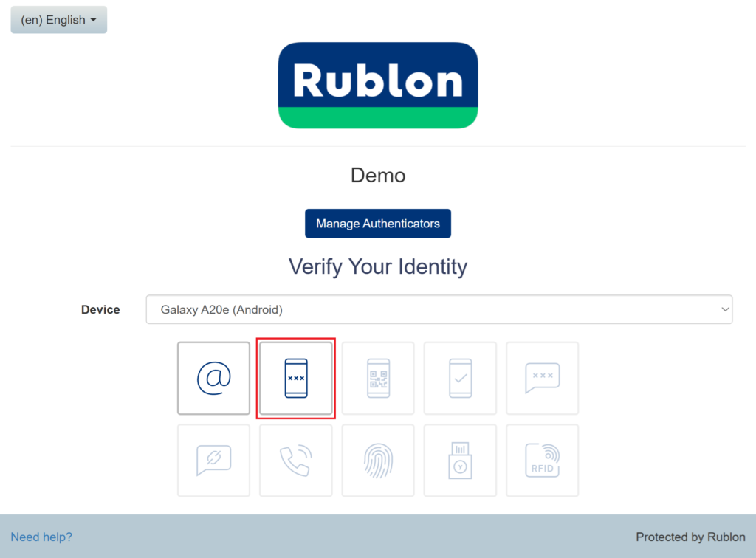Choose the SMS Link chat bubble icon
Image resolution: width=756 pixels, height=558 pixels.
tap(214, 461)
